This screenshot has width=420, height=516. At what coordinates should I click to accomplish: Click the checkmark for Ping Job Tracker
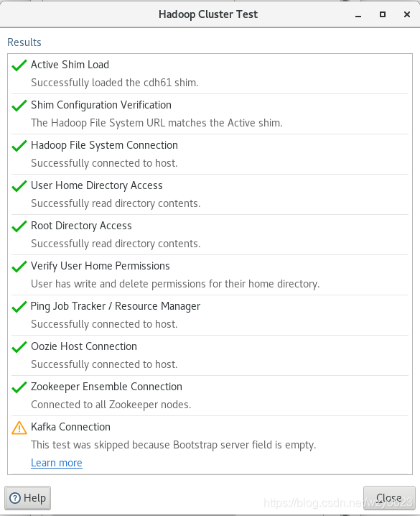pos(19,307)
